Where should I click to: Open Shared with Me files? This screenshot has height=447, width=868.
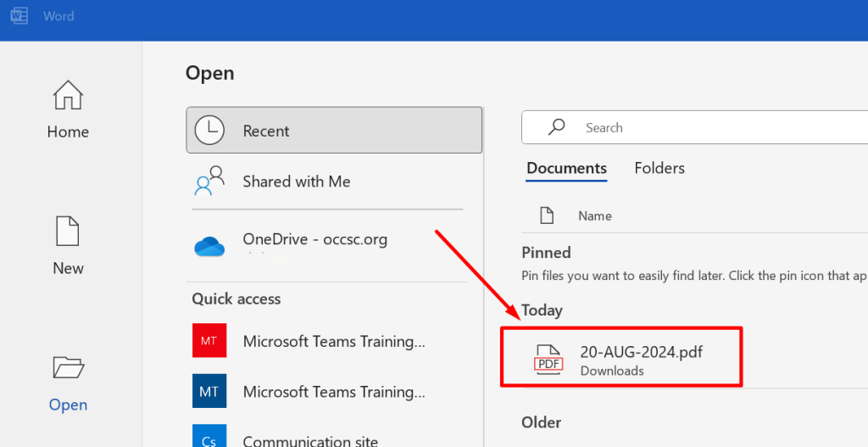point(334,182)
